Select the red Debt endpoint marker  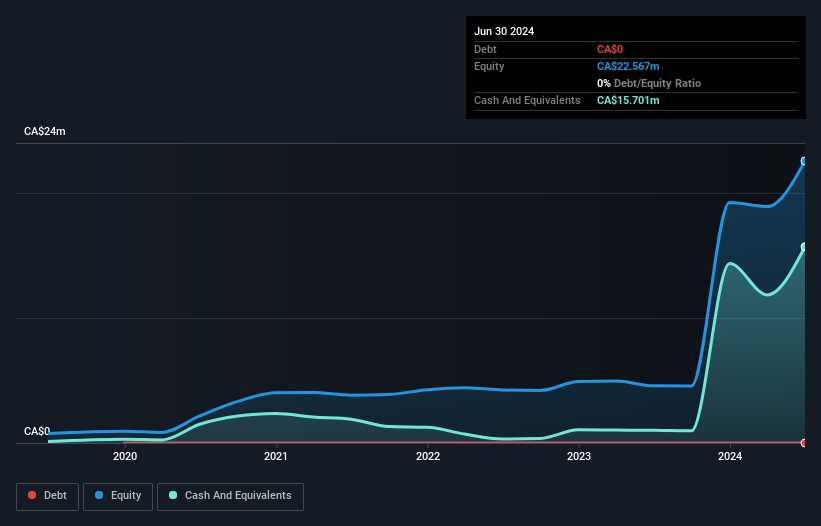[x=804, y=443]
